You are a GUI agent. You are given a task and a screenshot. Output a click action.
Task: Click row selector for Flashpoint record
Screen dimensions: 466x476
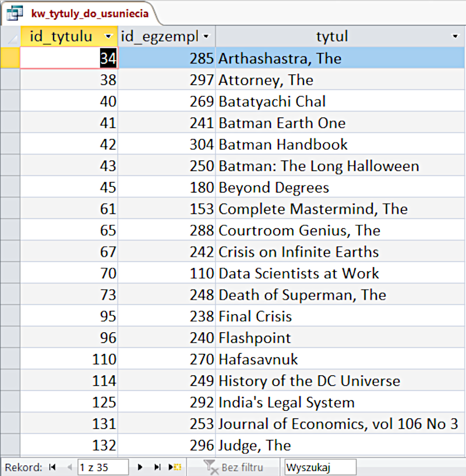tap(10, 338)
